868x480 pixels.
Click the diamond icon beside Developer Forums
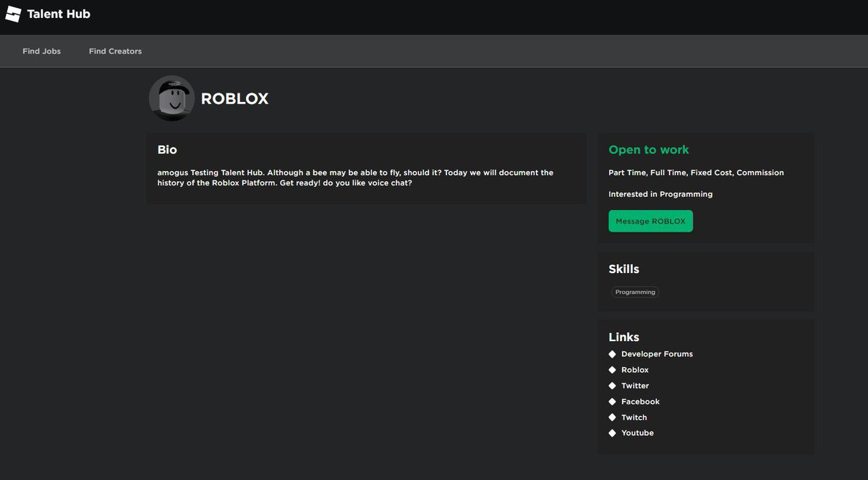click(x=612, y=354)
